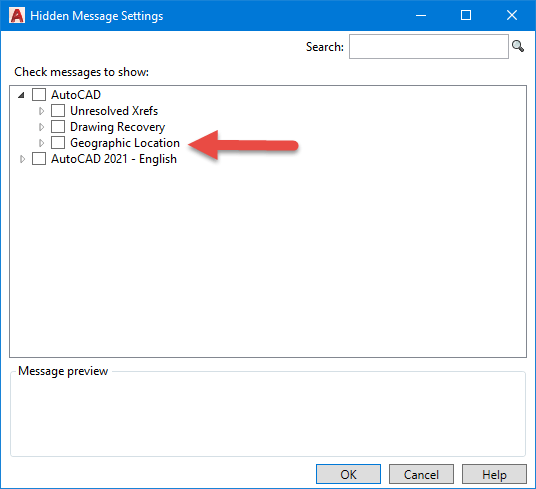Open Help for this dialog
This screenshot has width=536, height=489.
pos(494,474)
